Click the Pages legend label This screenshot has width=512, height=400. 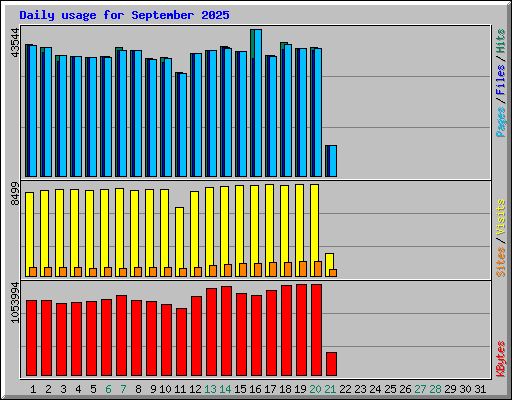point(501,122)
